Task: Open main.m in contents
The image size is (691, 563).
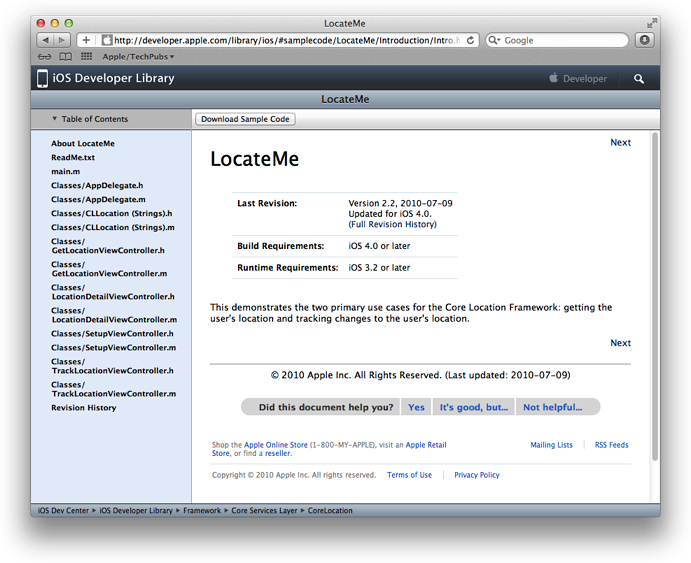Action: coord(66,172)
